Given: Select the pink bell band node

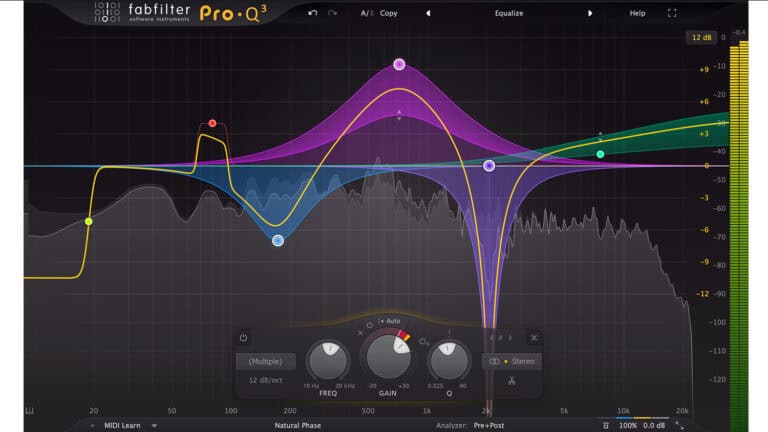Looking at the screenshot, I should click(399, 64).
